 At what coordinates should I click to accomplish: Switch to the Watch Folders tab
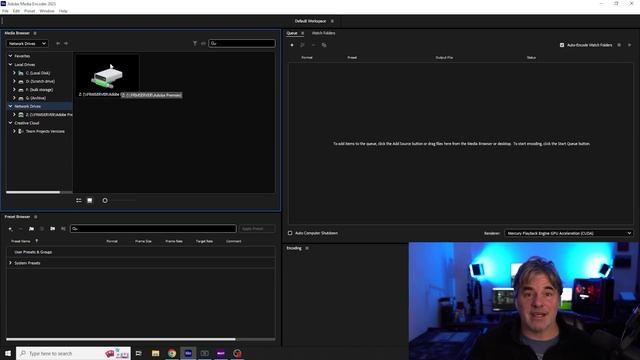323,33
